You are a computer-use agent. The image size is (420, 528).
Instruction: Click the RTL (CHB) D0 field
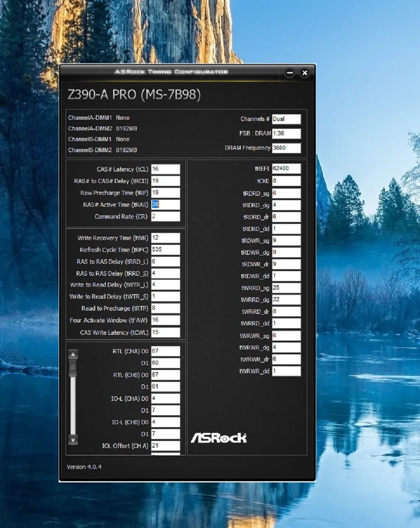point(166,375)
